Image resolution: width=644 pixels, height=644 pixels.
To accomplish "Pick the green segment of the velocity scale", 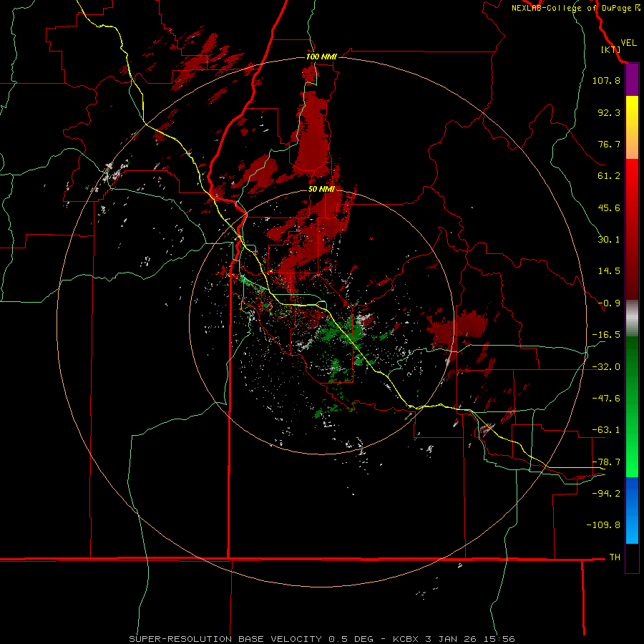I will pyautogui.click(x=632, y=406).
